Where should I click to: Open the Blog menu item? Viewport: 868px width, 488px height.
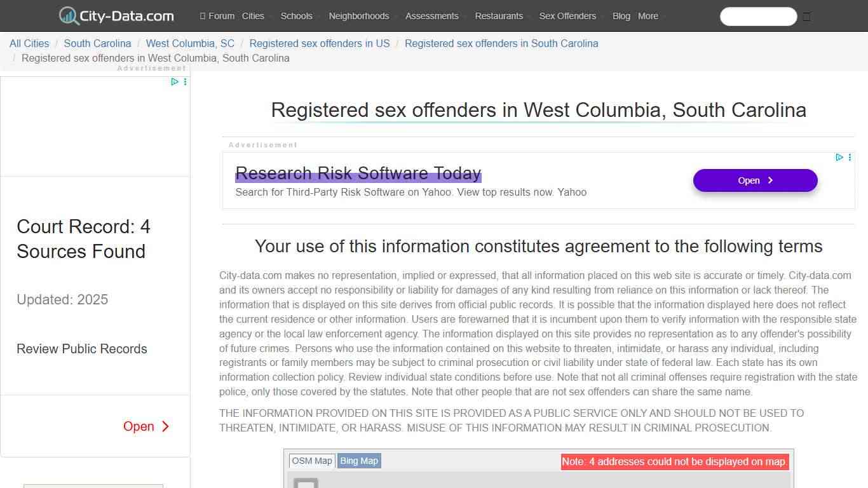click(x=621, y=16)
